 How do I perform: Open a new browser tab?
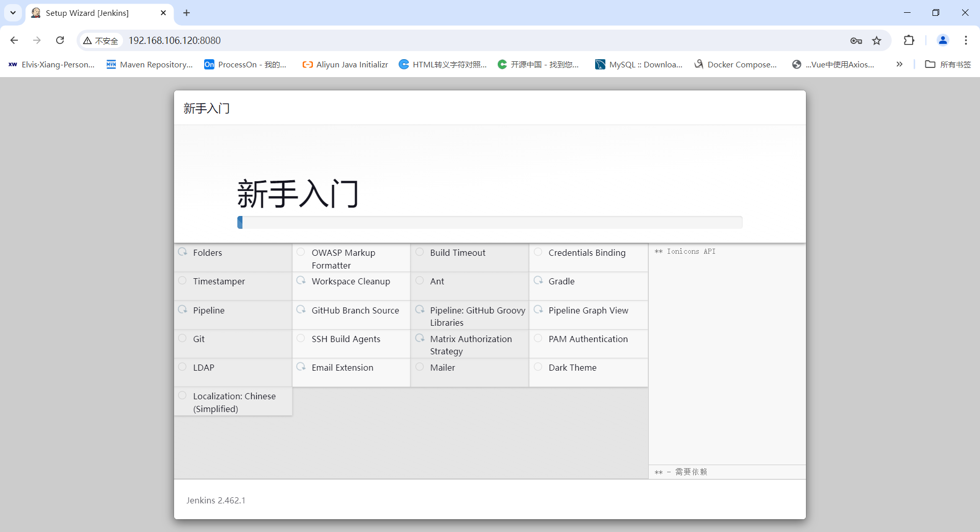pyautogui.click(x=187, y=13)
